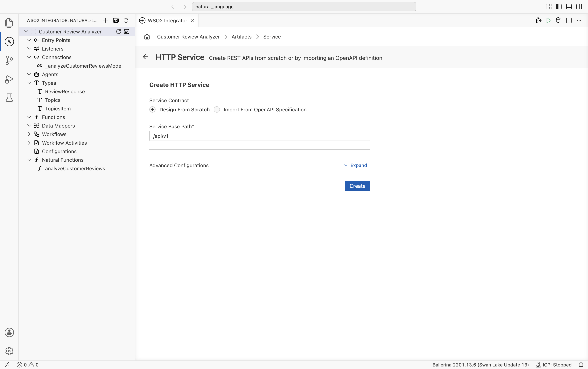Viewport: 588px width, 369px height.
Task: Open the editor more actions menu
Action: (579, 20)
